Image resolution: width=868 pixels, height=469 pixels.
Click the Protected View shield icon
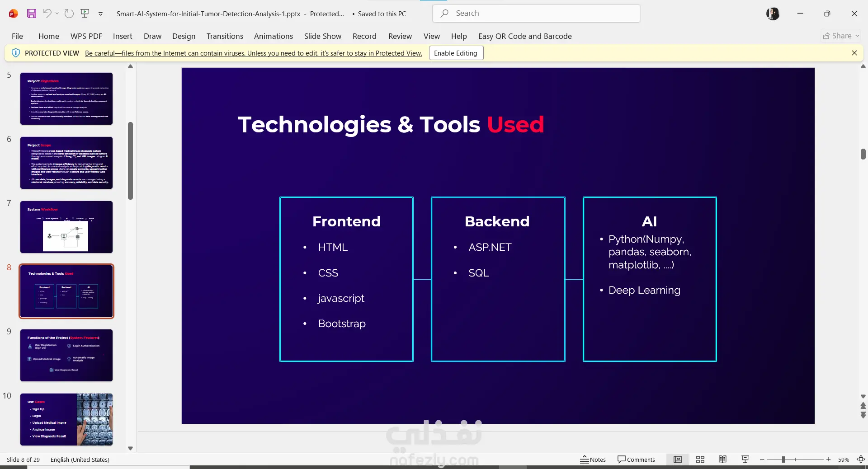click(x=16, y=53)
